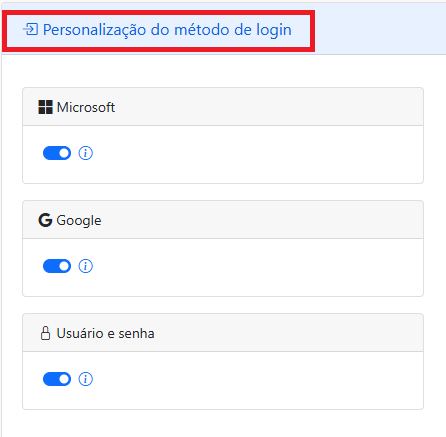446x437 pixels.
Task: Click blank space in Google card header
Action: coord(260,220)
